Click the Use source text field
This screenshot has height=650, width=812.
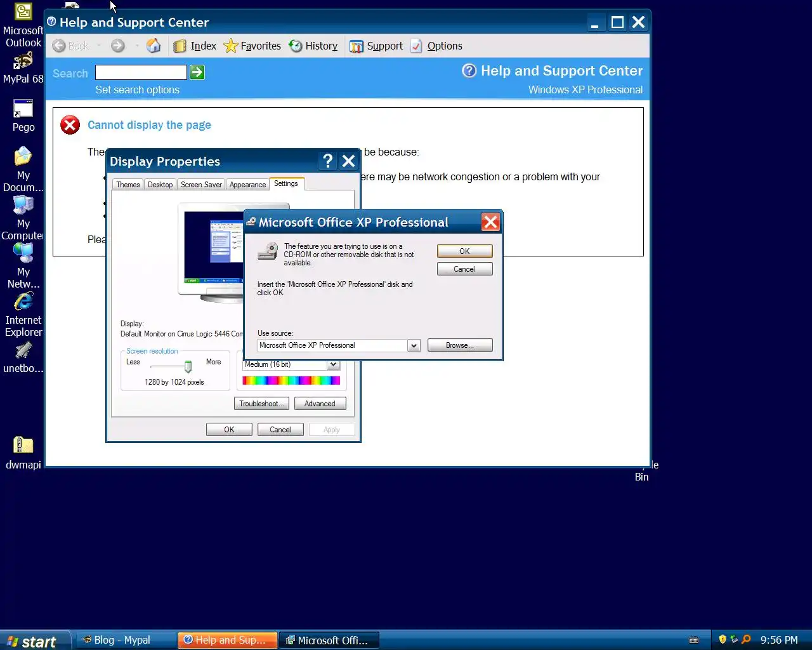[x=332, y=345]
